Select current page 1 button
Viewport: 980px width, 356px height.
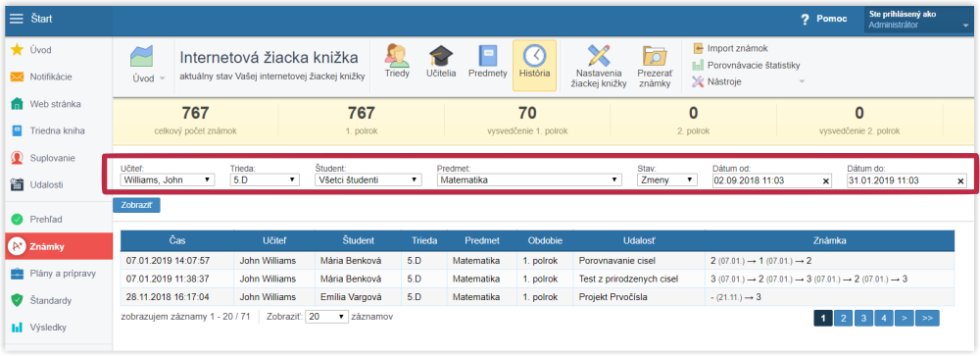823,319
